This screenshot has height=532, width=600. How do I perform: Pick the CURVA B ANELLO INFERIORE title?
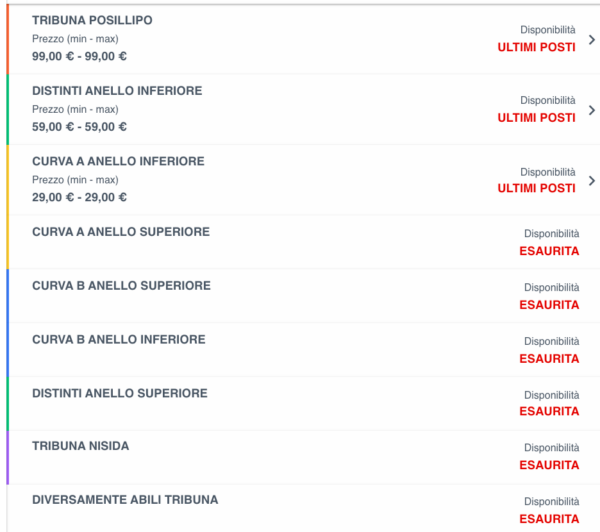tap(118, 340)
